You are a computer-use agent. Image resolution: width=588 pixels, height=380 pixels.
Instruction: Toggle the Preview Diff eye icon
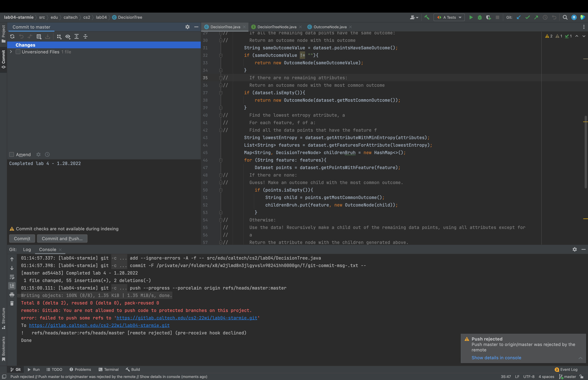[x=68, y=37]
